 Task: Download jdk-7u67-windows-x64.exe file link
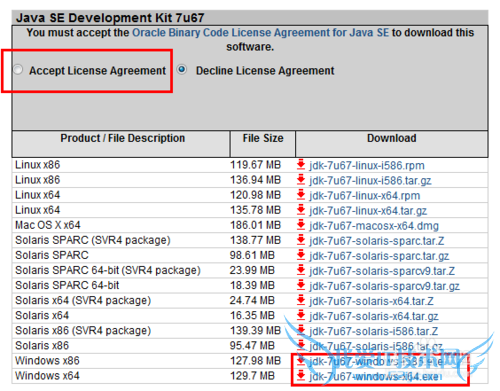[x=374, y=376]
